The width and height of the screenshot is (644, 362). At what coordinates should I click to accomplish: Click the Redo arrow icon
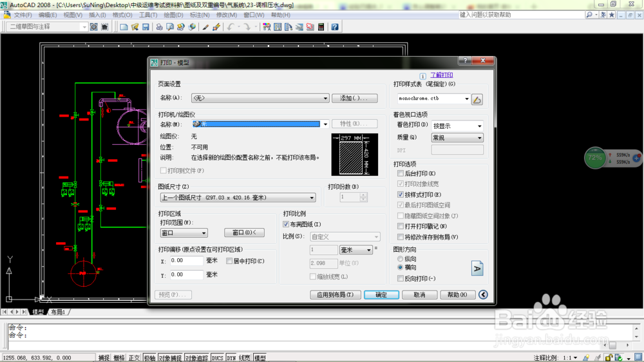(x=247, y=27)
